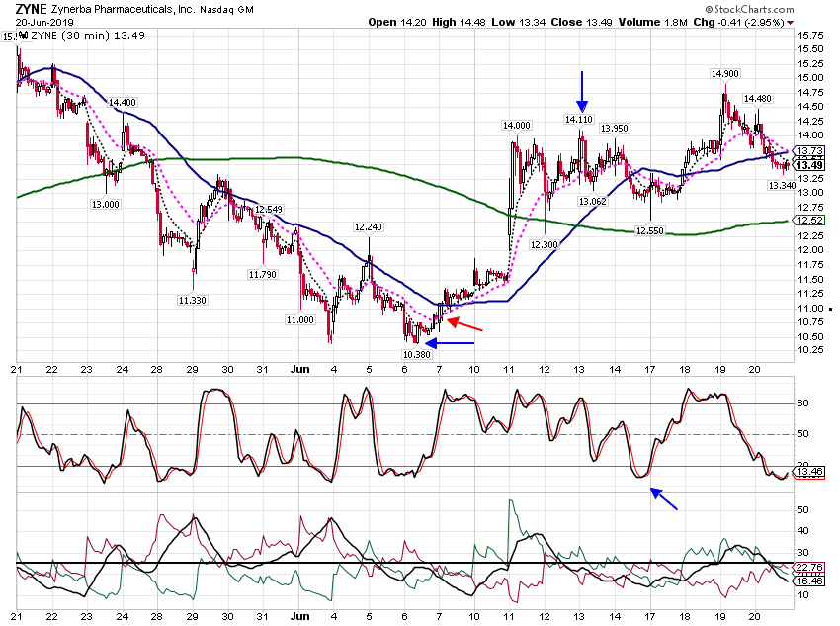Screen dimensions: 840x626
Task: Click the 14.000 price peak label
Action: 517,126
